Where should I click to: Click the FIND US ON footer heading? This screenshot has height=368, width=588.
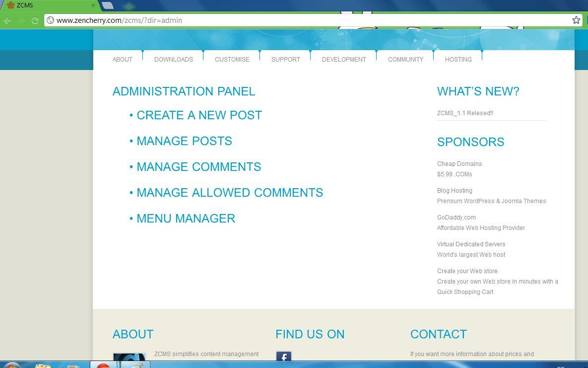tap(310, 334)
